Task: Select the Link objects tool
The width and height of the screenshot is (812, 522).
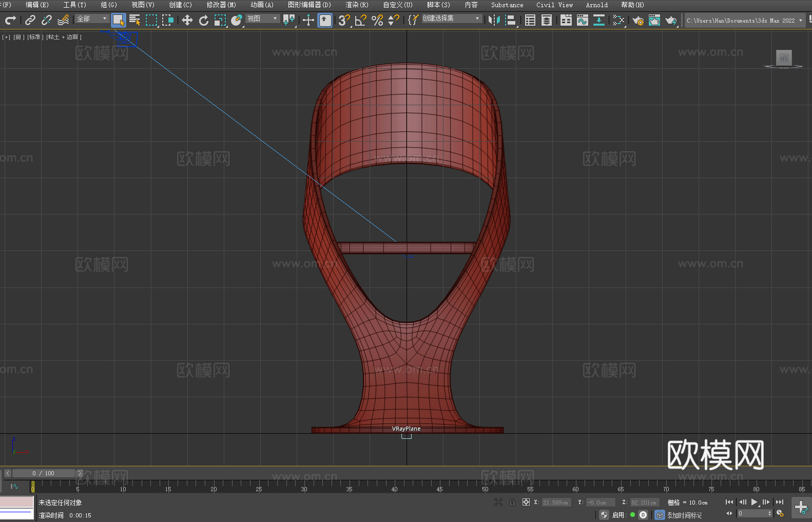Action: click(x=30, y=20)
